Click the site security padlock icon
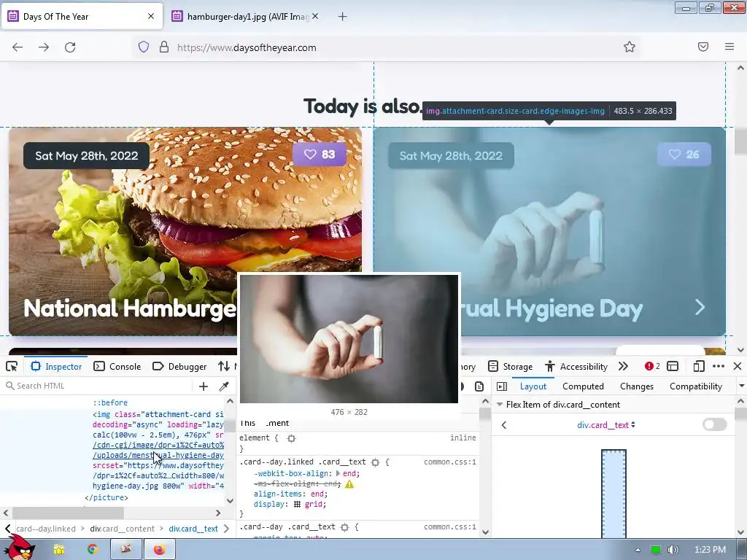Viewport: 747px width, 560px height. pos(164,47)
